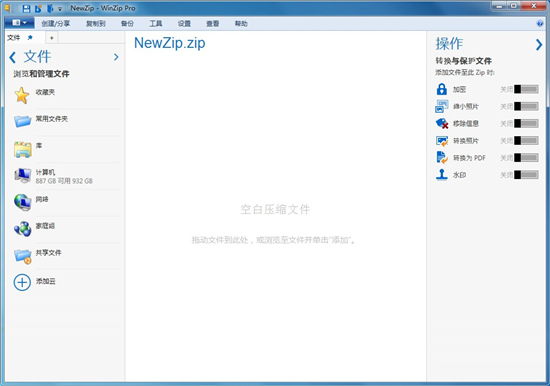Click the 转换为 PDF option label

(x=469, y=158)
